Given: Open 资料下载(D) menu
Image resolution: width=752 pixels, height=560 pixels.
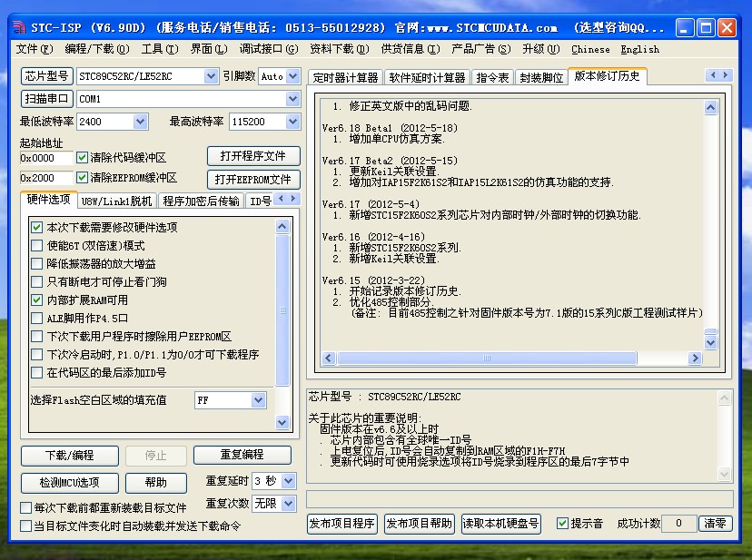Looking at the screenshot, I should point(340,49).
